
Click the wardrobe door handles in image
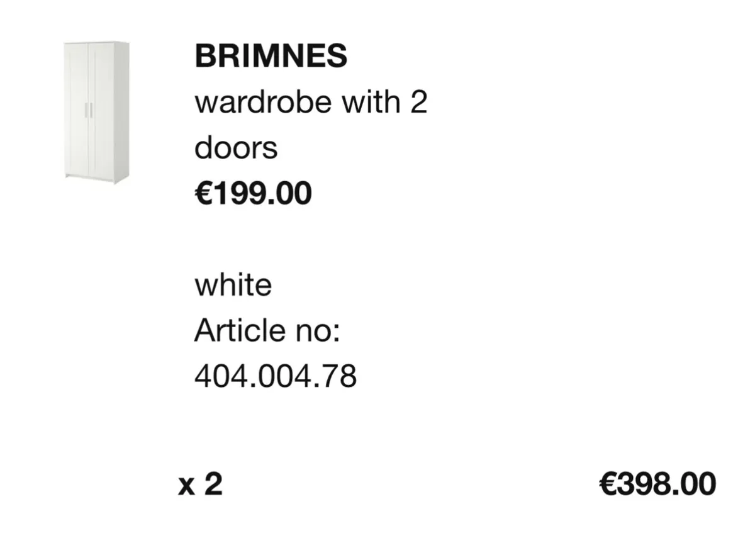pyautogui.click(x=89, y=110)
